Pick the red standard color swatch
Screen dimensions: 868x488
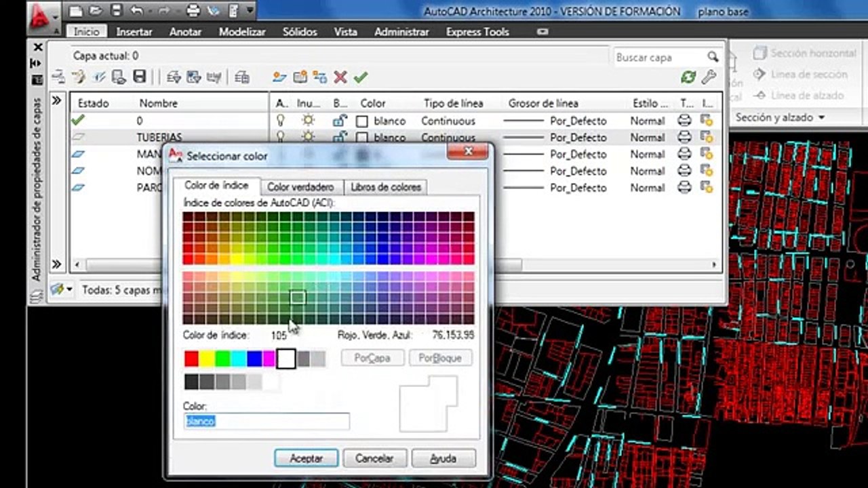[192, 359]
